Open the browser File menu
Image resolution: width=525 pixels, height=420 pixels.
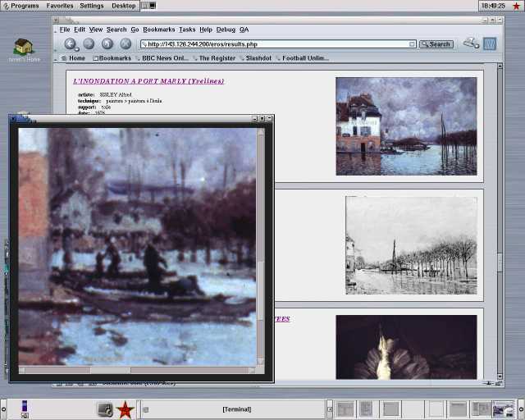65,30
